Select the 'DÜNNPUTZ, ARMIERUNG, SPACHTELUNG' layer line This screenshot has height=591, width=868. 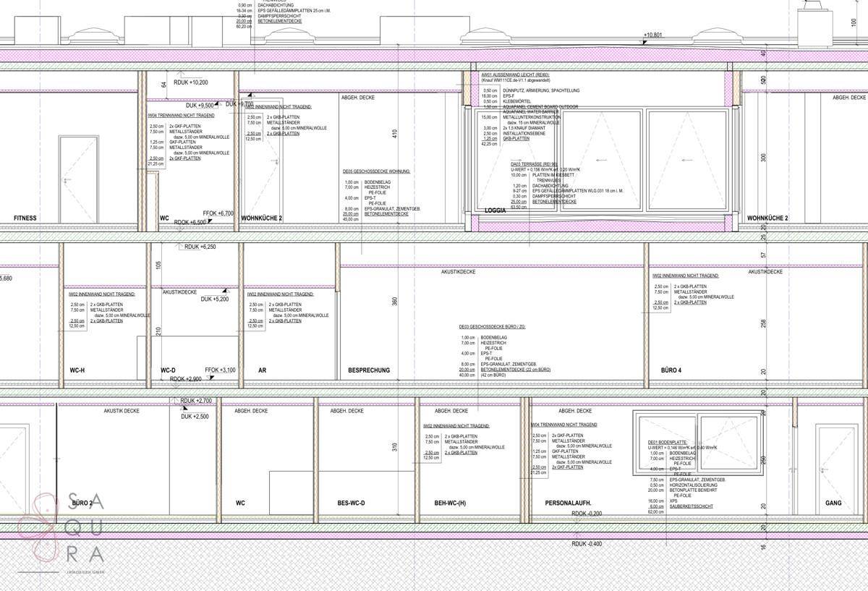541,90
